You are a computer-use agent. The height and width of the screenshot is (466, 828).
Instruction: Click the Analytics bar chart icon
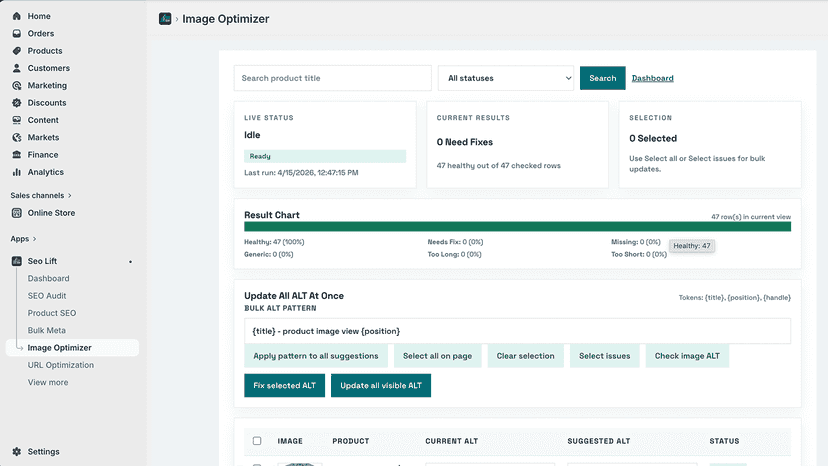pyautogui.click(x=17, y=172)
